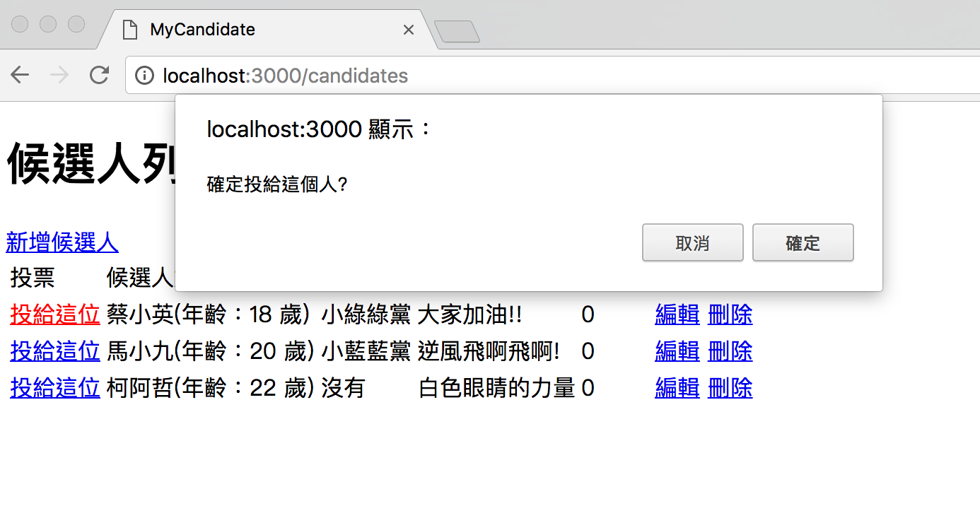Click the browser forward arrow
Viewport: 980px width, 530px height.
59,75
